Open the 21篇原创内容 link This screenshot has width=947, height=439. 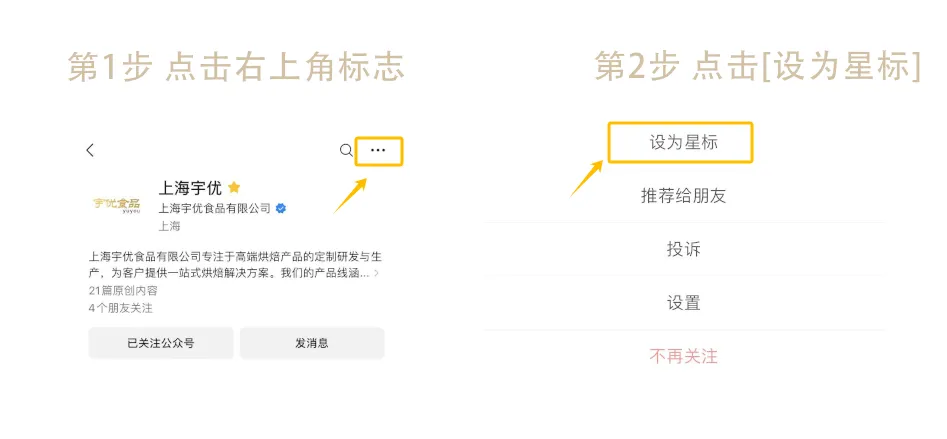point(122,290)
